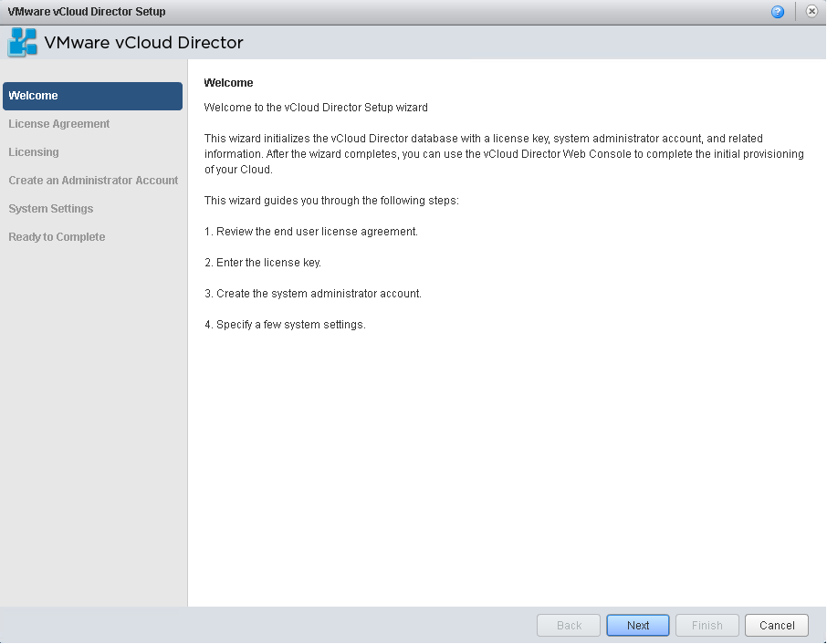Viewport: 827px width, 644px height.
Task: Click the Finish button
Action: 707,626
